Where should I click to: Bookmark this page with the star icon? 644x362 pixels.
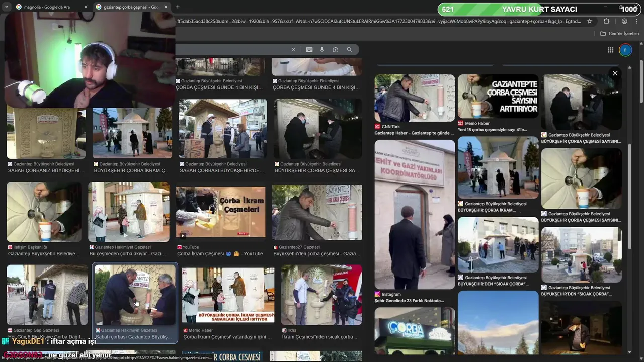click(x=590, y=21)
